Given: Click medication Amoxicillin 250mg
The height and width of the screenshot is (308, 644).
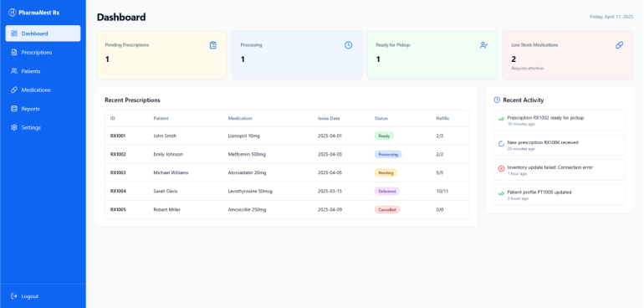Looking at the screenshot, I should (x=247, y=210).
